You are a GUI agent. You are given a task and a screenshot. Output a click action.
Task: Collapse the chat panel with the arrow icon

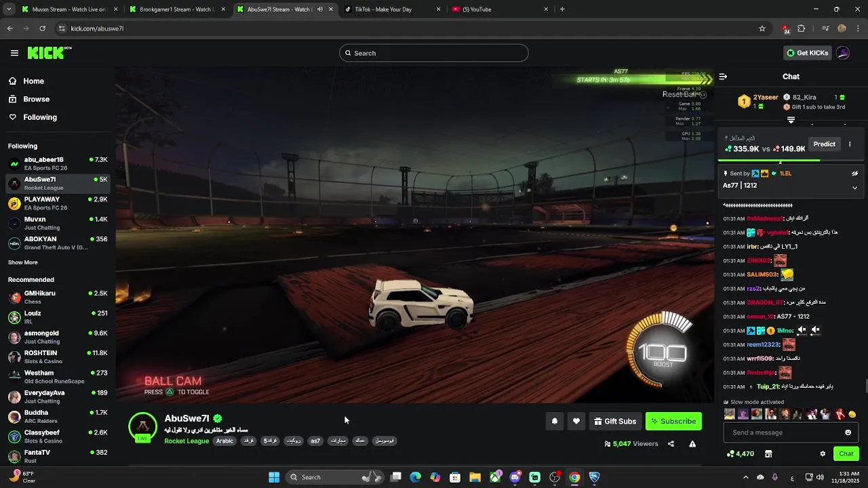(723, 77)
